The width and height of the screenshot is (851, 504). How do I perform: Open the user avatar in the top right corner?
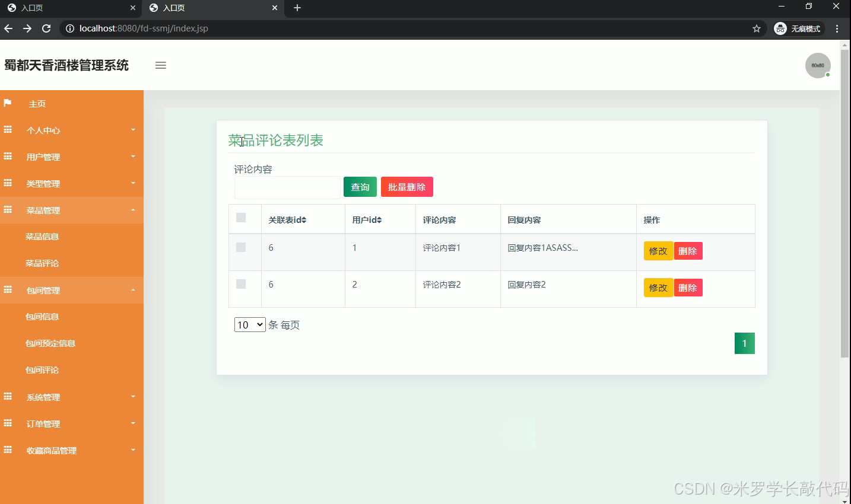(x=817, y=65)
